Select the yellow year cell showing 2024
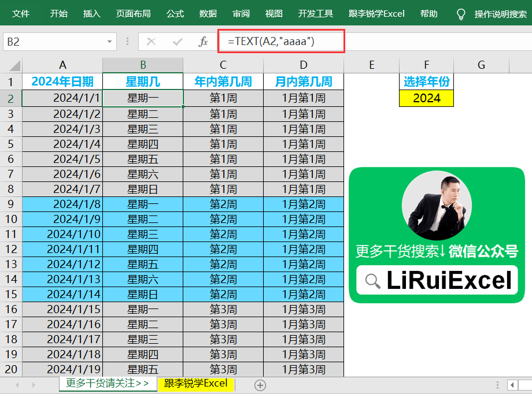The height and width of the screenshot is (394, 532). pos(426,98)
